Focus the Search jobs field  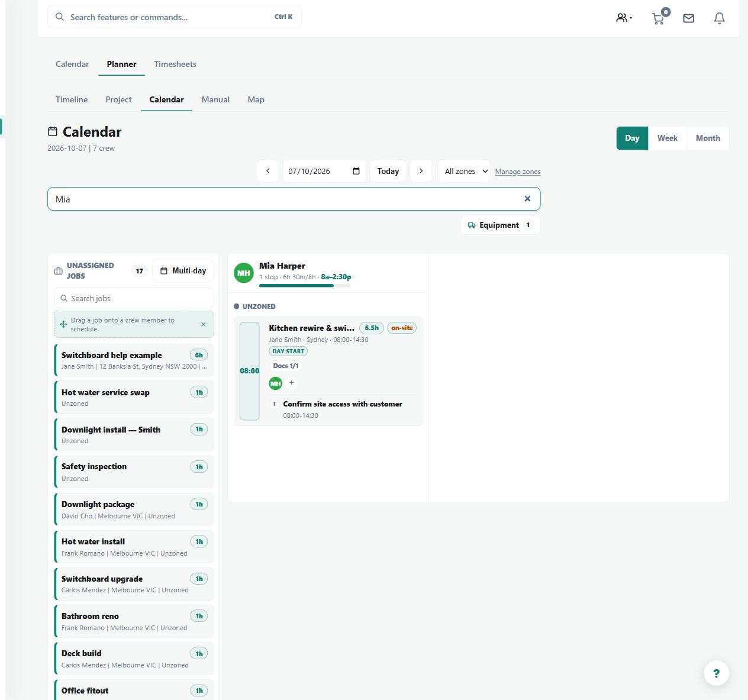pos(134,298)
